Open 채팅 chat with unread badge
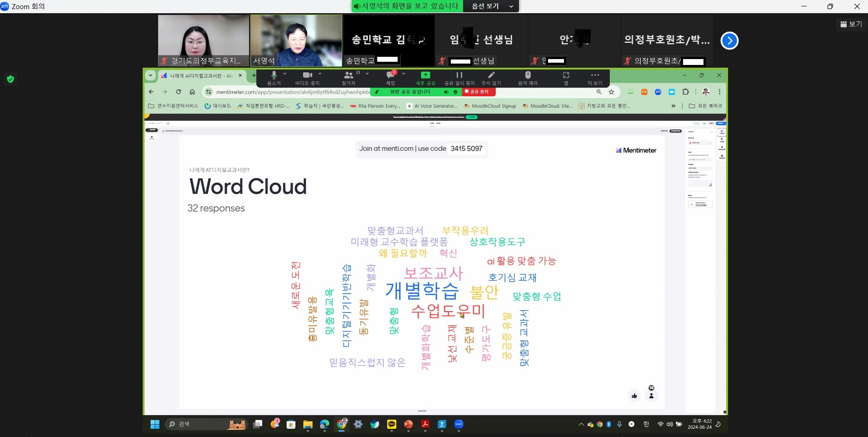 (391, 77)
